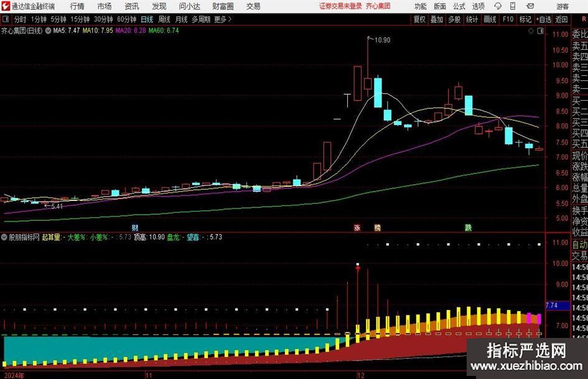This screenshot has width=588, height=379.
Task: Click the 财 marker below the chart
Action: (135, 227)
